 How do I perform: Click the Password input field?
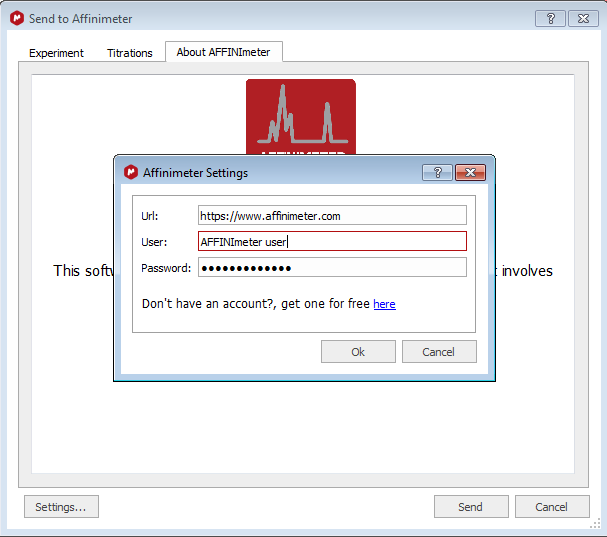[332, 267]
